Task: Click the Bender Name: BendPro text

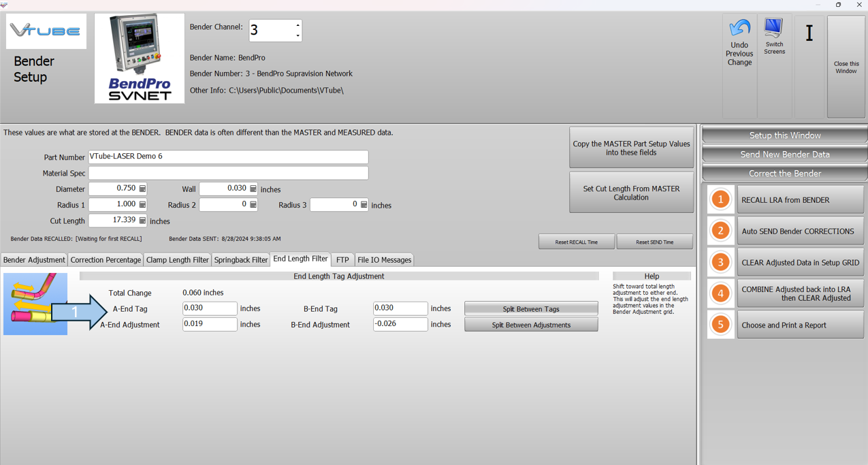Action: [227, 58]
